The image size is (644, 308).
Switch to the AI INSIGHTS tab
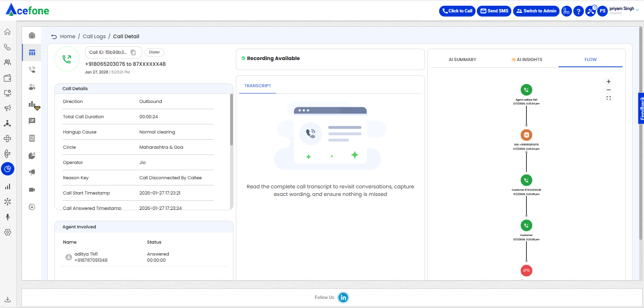[x=527, y=60]
